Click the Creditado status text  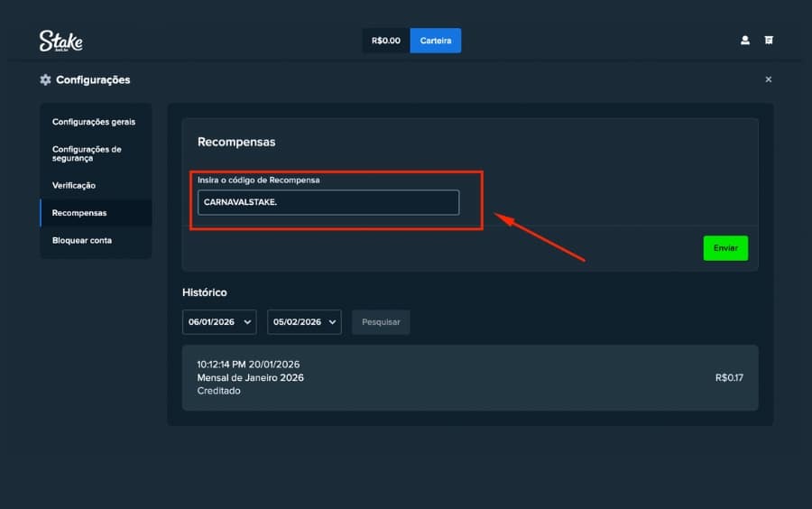click(x=218, y=391)
